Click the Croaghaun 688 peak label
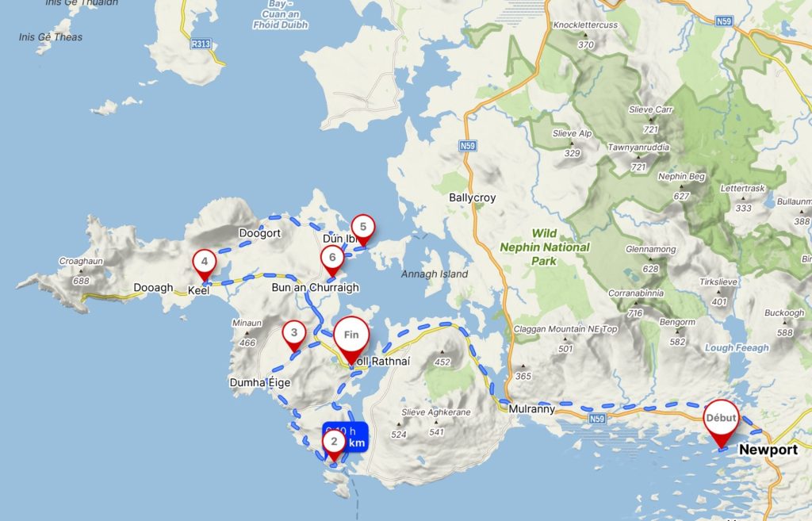The height and width of the screenshot is (521, 812). [81, 271]
